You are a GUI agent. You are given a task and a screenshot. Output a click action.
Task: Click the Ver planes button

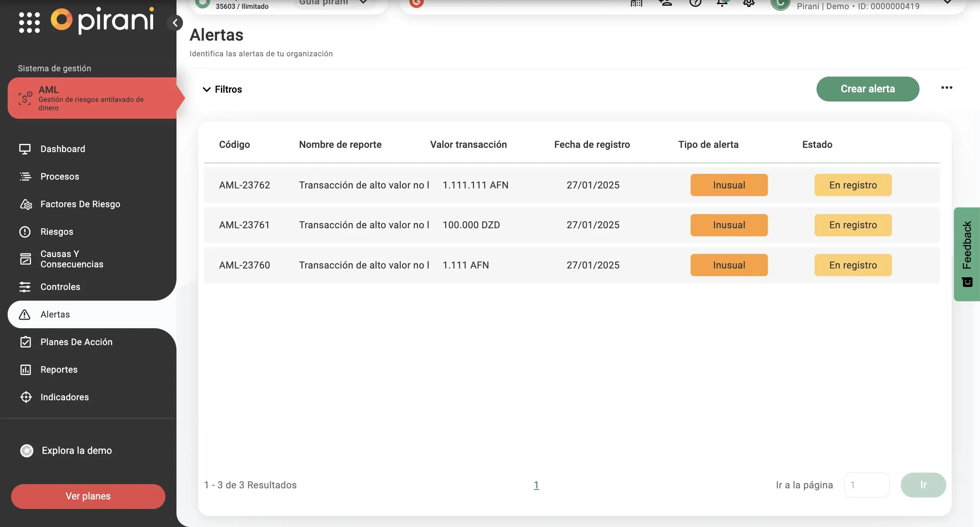click(x=88, y=496)
